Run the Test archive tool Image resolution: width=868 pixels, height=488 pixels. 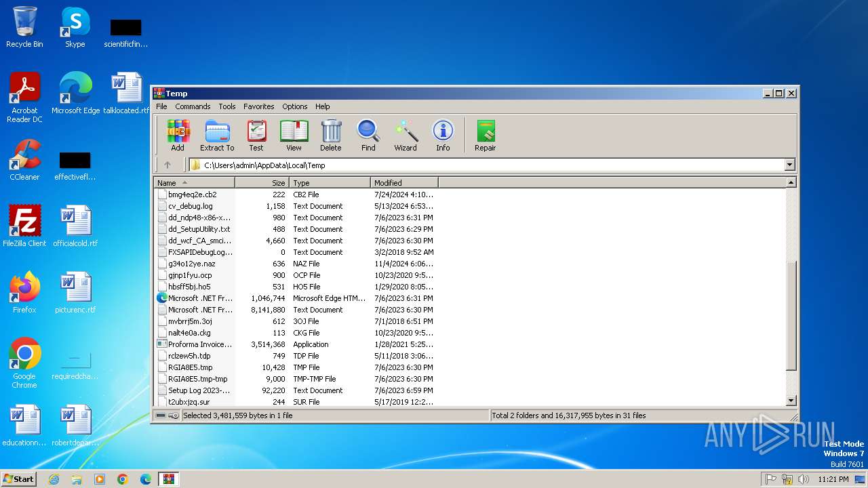pos(256,136)
